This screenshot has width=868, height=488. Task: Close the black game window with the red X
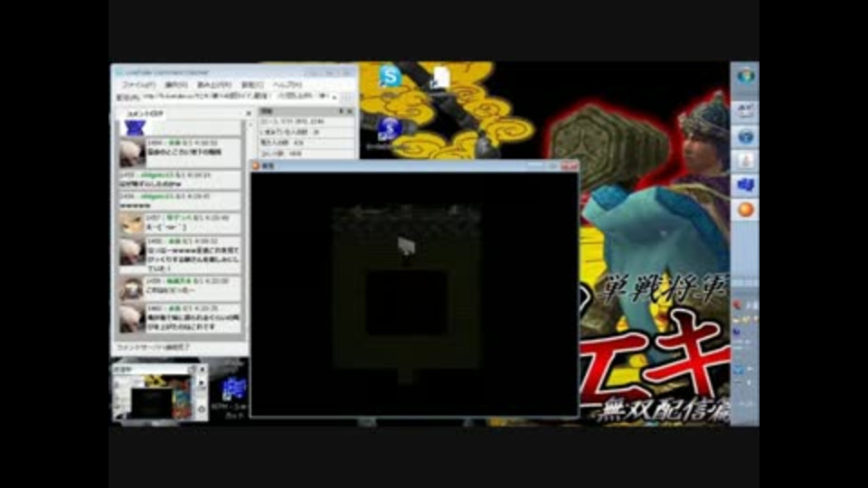[569, 165]
